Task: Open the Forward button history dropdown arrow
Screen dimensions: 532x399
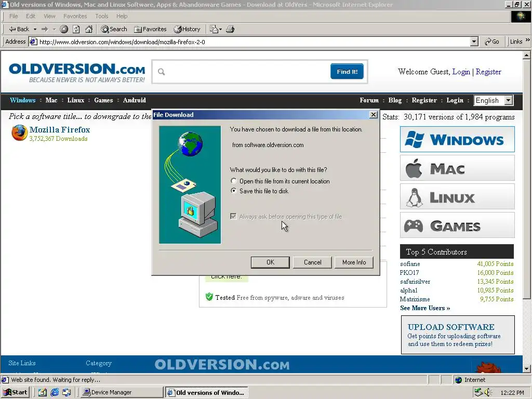Action: [x=54, y=29]
